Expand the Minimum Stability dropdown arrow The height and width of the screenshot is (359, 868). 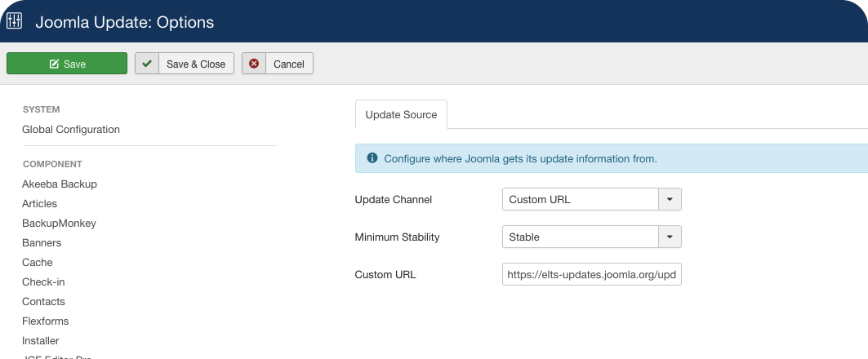tap(670, 237)
